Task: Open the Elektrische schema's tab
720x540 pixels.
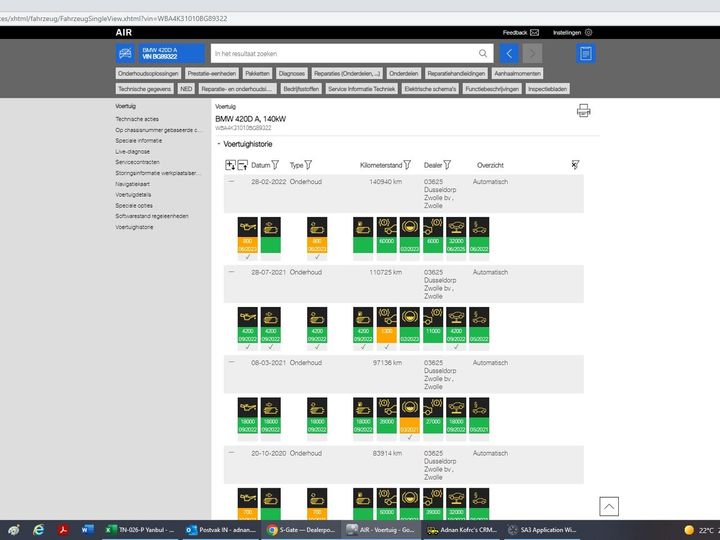Action: pos(430,89)
